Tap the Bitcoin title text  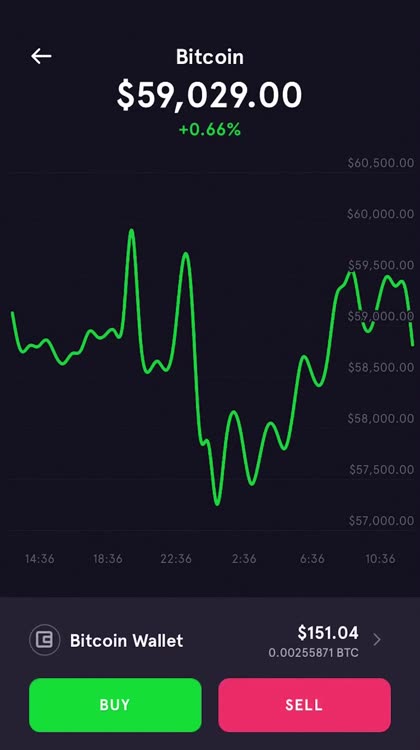(210, 57)
